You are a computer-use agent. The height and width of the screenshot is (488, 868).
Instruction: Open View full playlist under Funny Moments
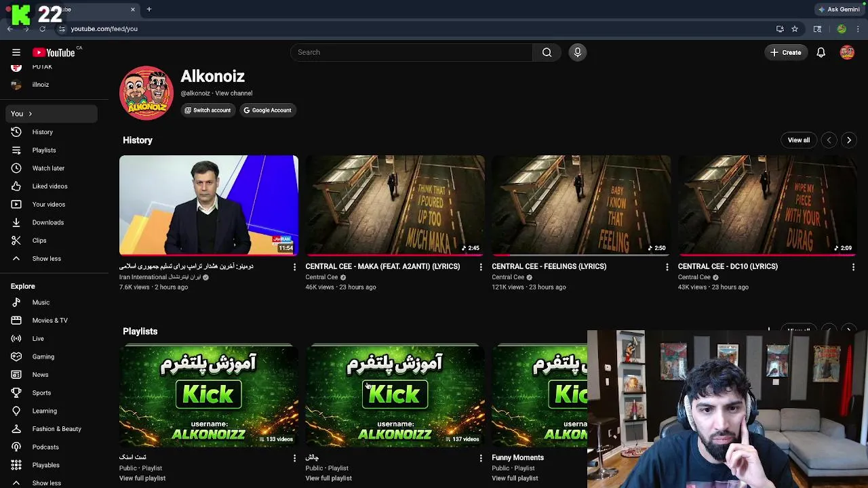pyautogui.click(x=515, y=479)
